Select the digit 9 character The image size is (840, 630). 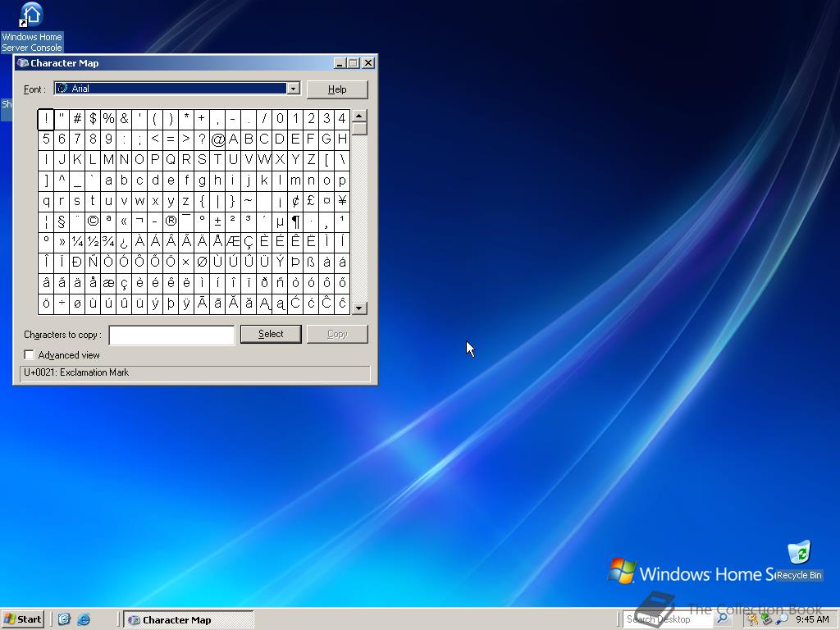pos(108,139)
